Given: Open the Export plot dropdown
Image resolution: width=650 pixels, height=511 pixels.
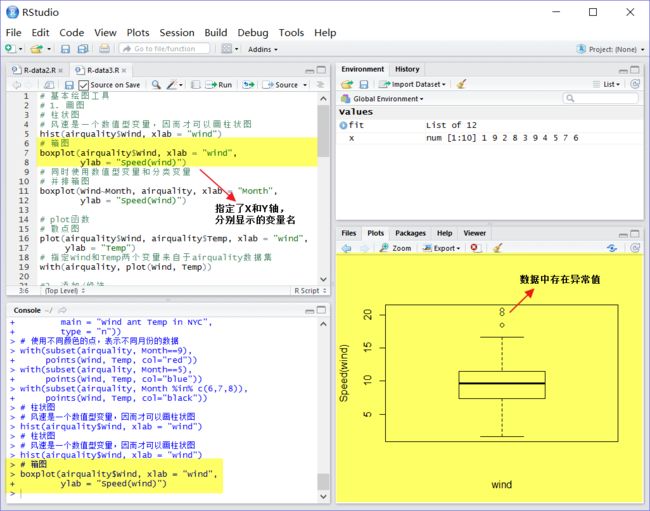Looking at the screenshot, I should pyautogui.click(x=441, y=248).
